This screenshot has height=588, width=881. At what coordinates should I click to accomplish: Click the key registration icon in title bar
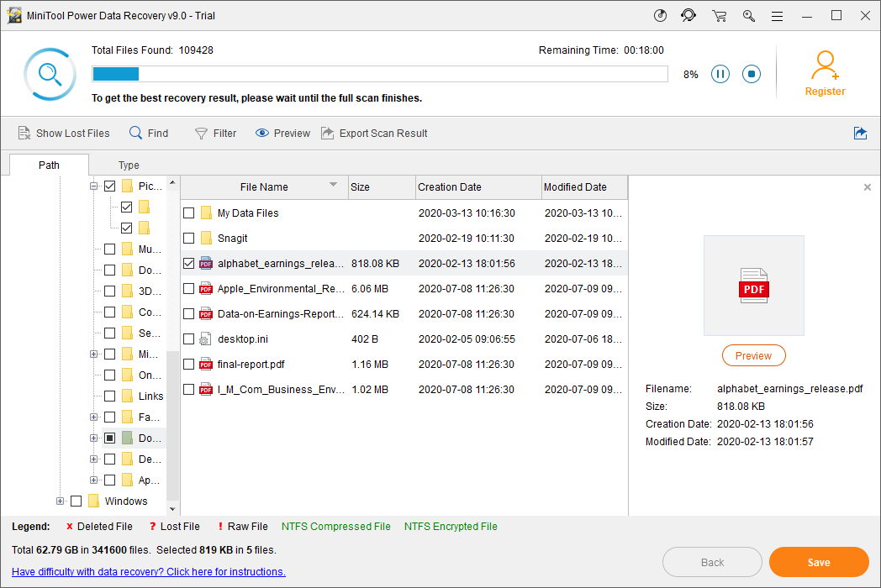pos(748,16)
